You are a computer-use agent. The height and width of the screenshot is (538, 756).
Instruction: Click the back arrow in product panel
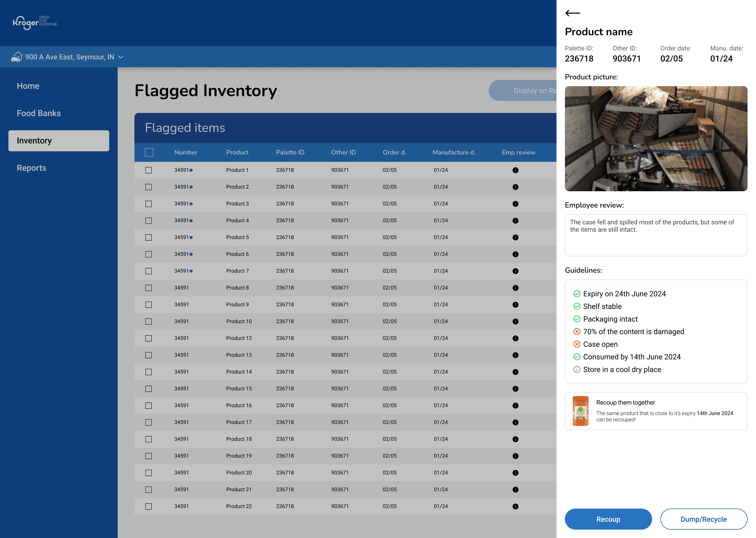[x=573, y=13]
